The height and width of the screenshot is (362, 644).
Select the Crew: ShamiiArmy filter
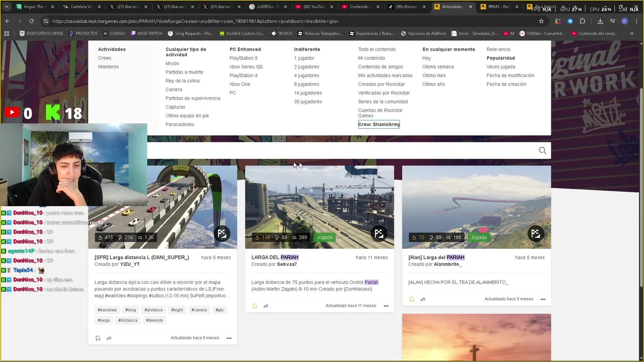pyautogui.click(x=379, y=124)
